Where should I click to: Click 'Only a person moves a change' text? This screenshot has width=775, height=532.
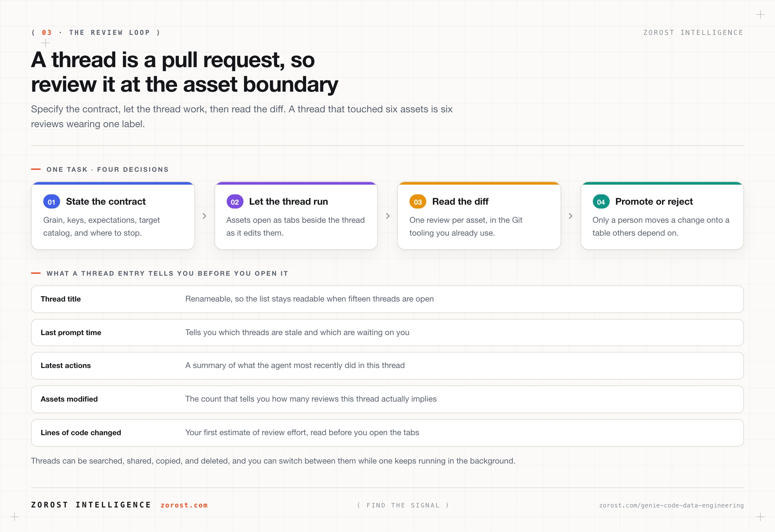[661, 227]
